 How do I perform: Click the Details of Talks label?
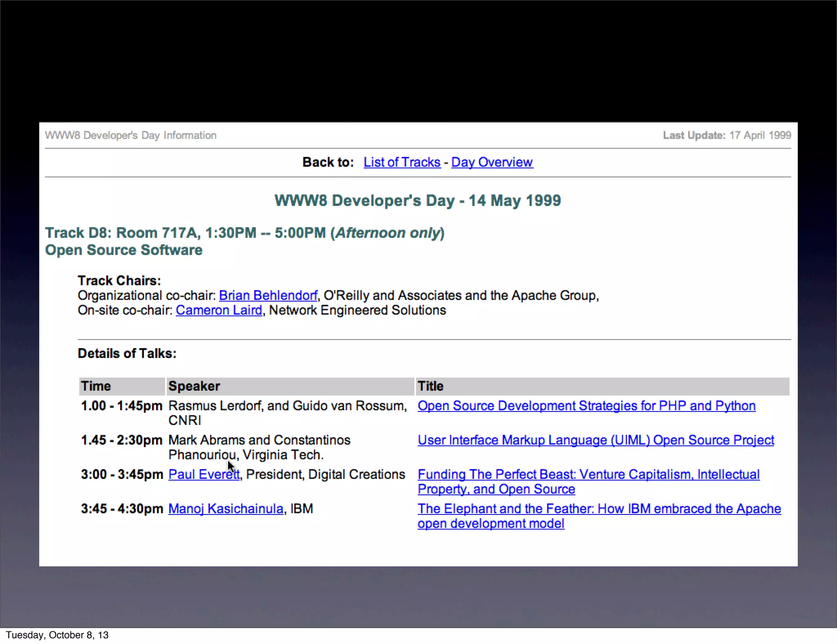pyautogui.click(x=127, y=353)
